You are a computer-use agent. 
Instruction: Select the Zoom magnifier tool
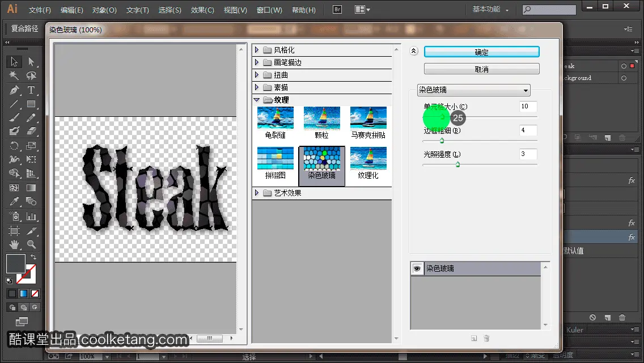pyautogui.click(x=31, y=244)
